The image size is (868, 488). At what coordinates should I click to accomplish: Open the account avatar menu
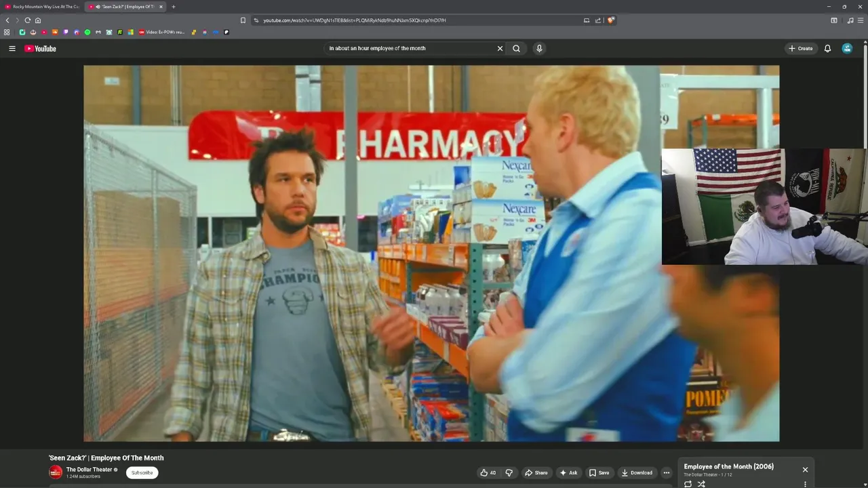click(847, 48)
